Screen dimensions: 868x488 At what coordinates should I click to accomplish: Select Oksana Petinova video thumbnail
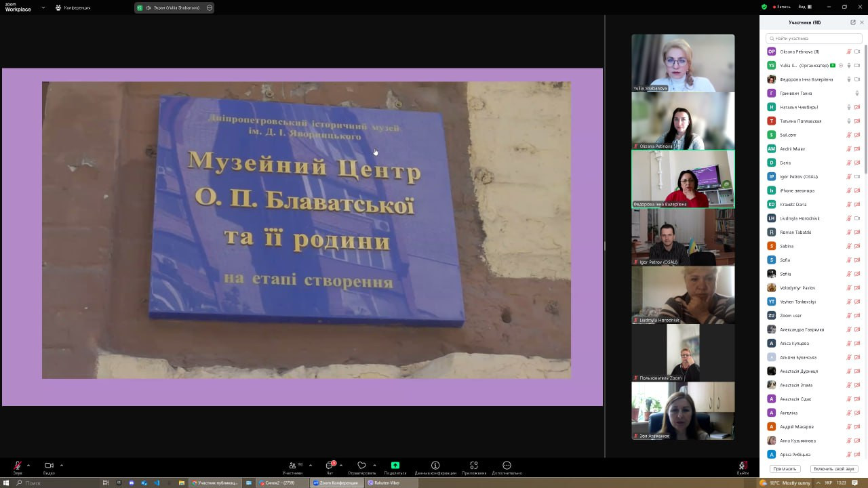[x=683, y=121]
